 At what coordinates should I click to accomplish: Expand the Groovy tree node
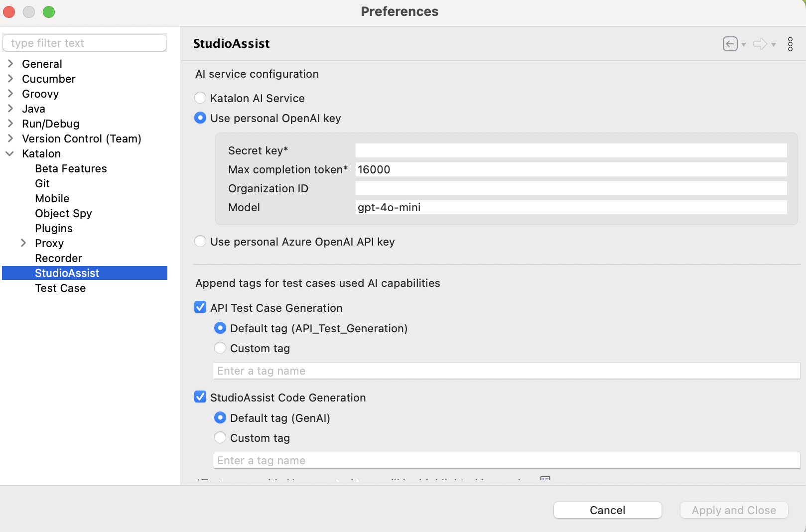click(x=10, y=93)
